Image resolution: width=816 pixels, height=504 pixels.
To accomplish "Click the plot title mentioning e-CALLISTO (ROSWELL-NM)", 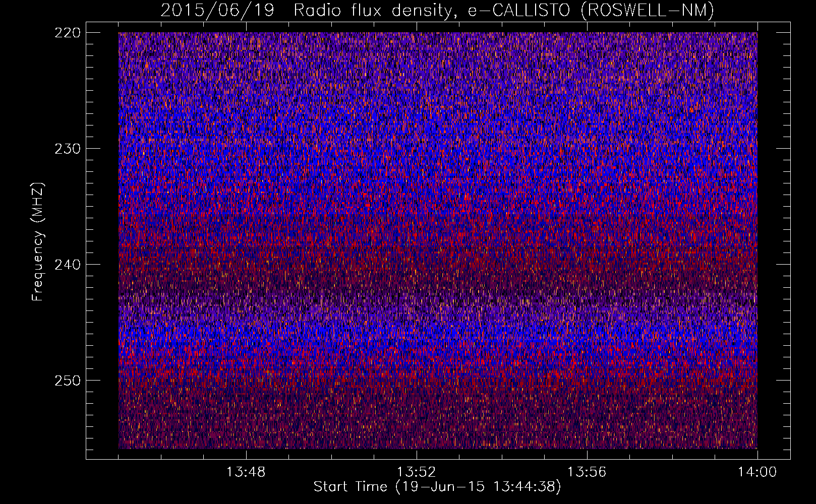I will point(437,10).
